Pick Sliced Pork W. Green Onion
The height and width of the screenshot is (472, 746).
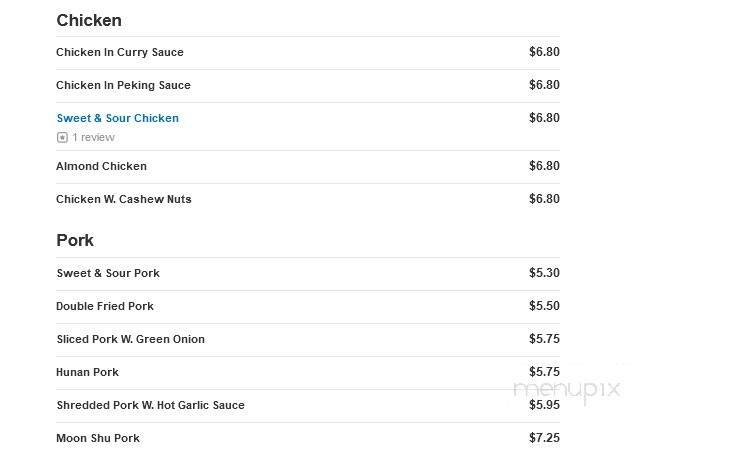pos(130,339)
